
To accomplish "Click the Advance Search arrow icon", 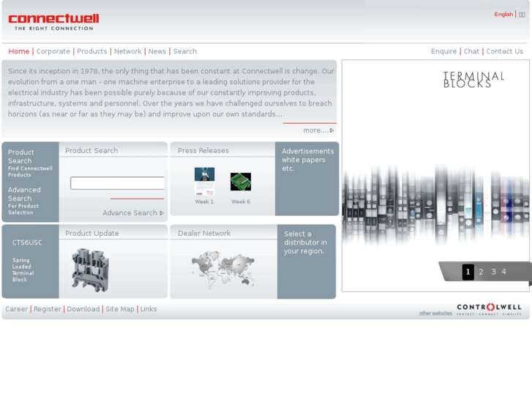I will [x=162, y=213].
